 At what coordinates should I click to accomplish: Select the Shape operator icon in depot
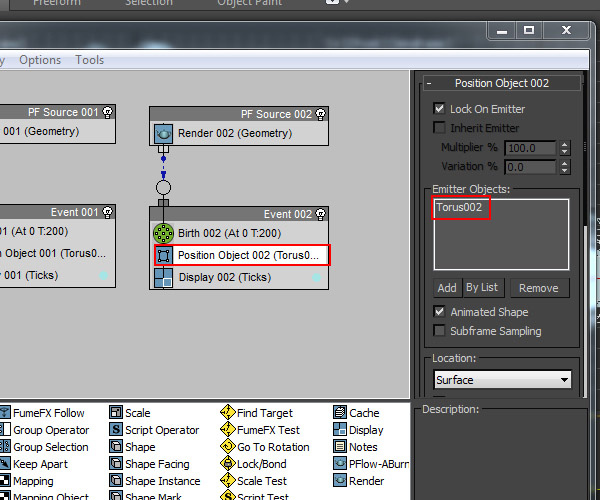[116, 446]
